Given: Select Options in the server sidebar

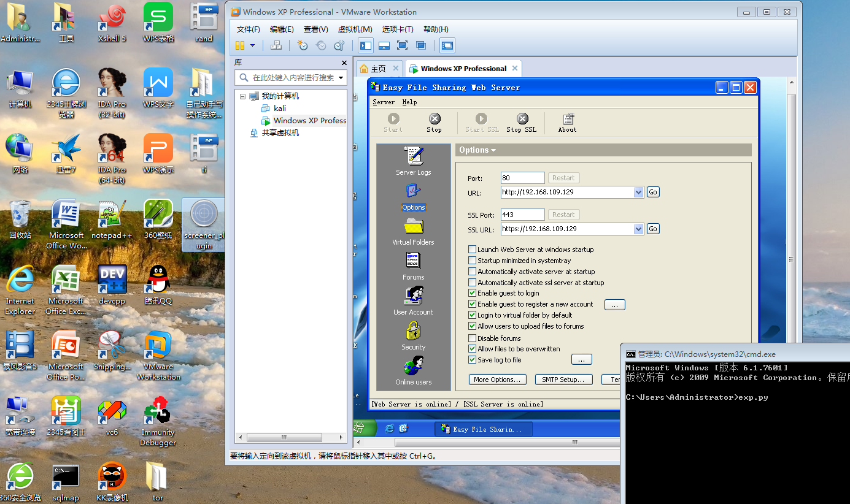Looking at the screenshot, I should [x=414, y=197].
